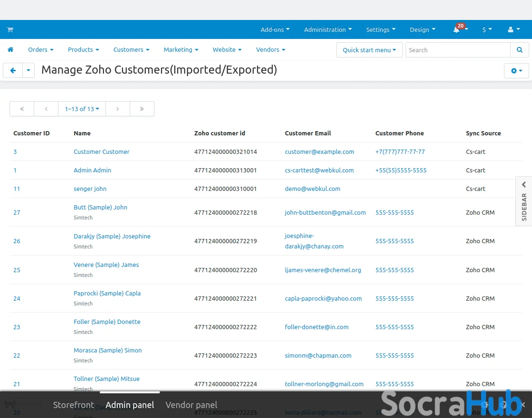Open the Customers menu
Image resolution: width=532 pixels, height=418 pixels.
(x=131, y=50)
